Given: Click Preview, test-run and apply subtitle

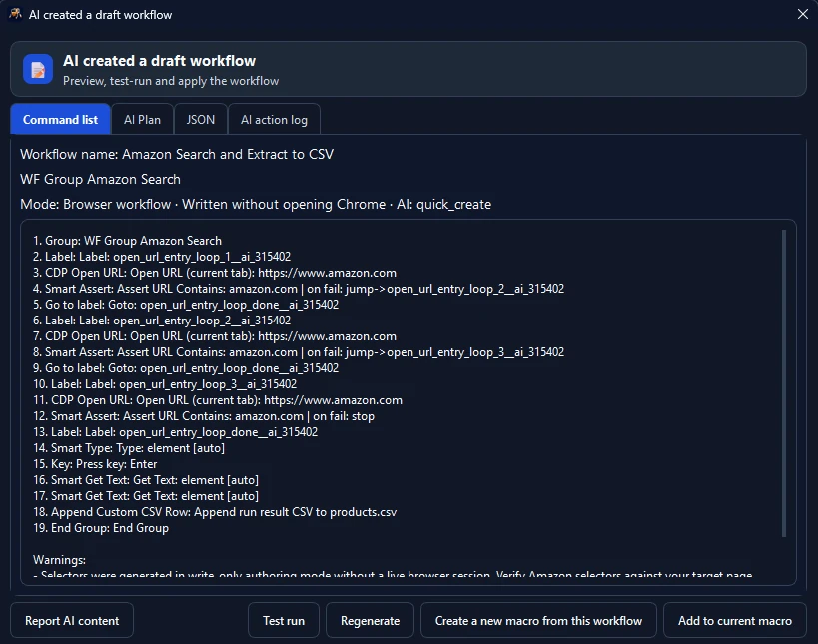Looking at the screenshot, I should click(x=171, y=81).
